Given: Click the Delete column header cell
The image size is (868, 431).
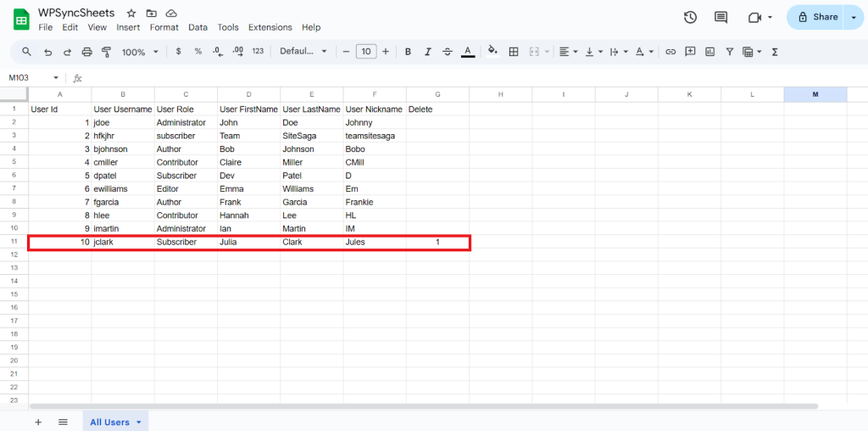Looking at the screenshot, I should [437, 109].
